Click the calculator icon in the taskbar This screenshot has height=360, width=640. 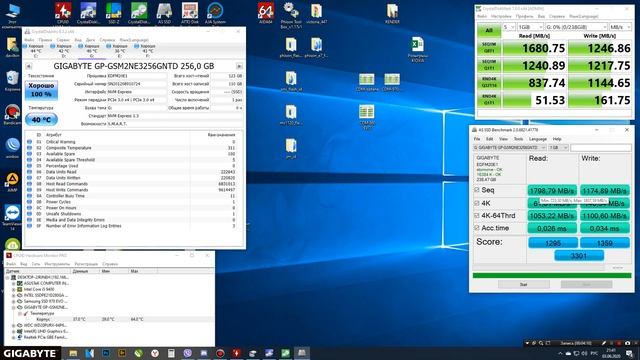pyautogui.click(x=171, y=353)
